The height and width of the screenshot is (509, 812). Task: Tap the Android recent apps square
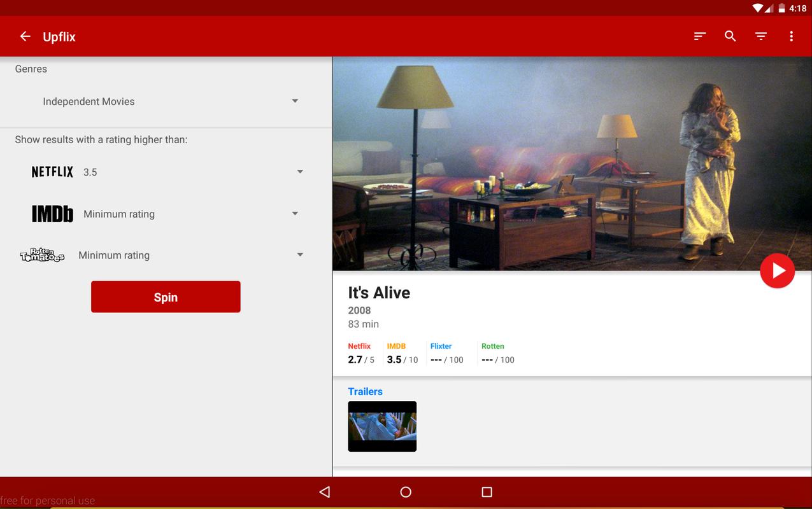pos(487,492)
